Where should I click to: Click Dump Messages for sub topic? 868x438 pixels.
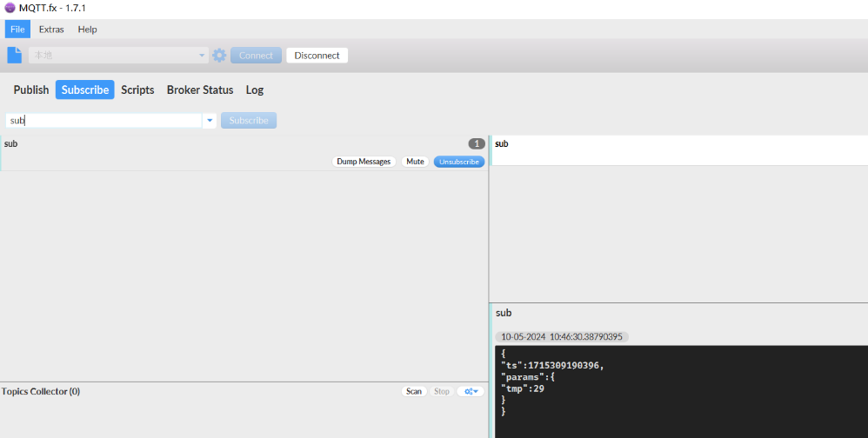pos(364,162)
